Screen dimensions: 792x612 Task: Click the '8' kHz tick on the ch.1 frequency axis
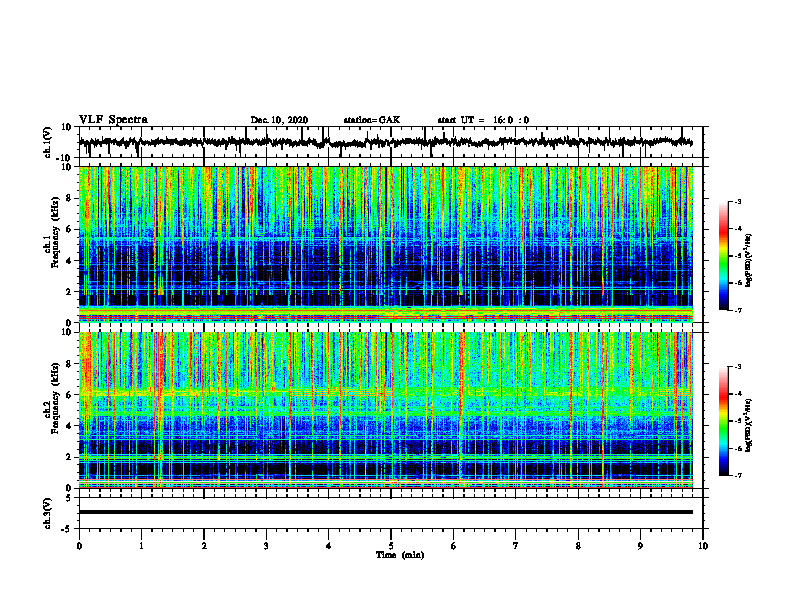(x=69, y=198)
